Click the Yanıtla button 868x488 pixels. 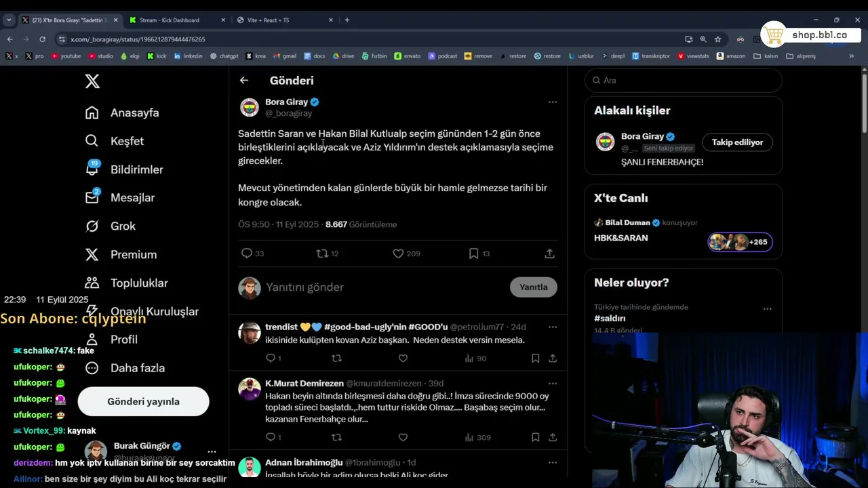pyautogui.click(x=534, y=287)
